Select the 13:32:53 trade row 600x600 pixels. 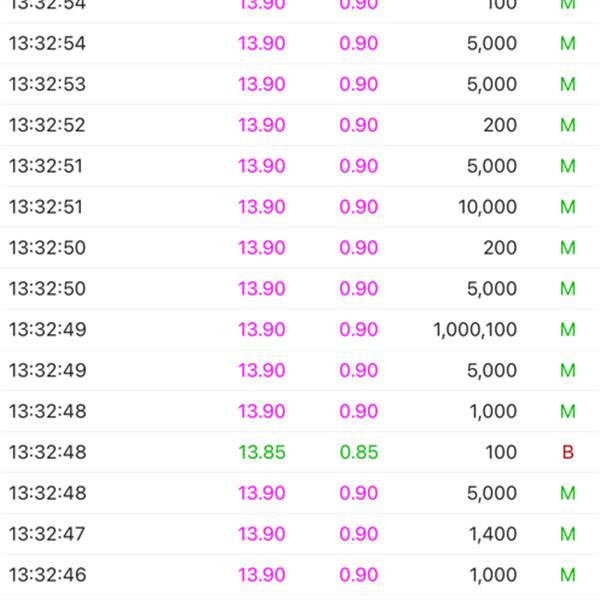coord(300,84)
